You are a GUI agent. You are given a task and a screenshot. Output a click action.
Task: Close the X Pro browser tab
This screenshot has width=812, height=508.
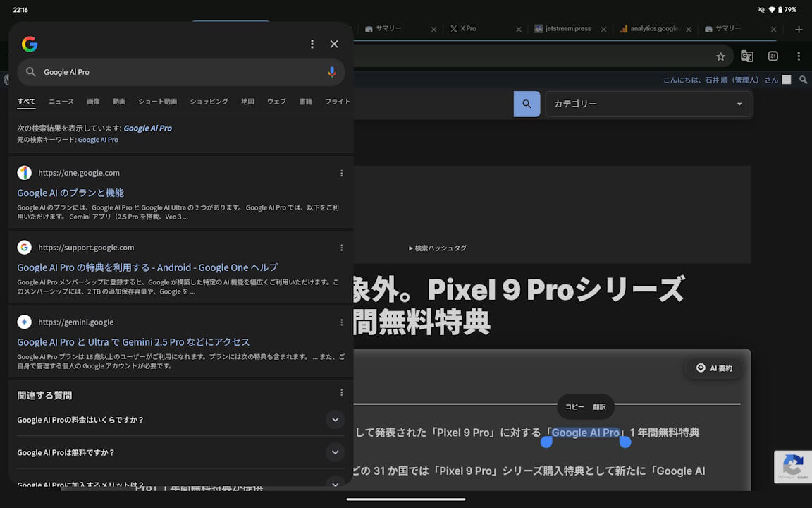(x=518, y=30)
